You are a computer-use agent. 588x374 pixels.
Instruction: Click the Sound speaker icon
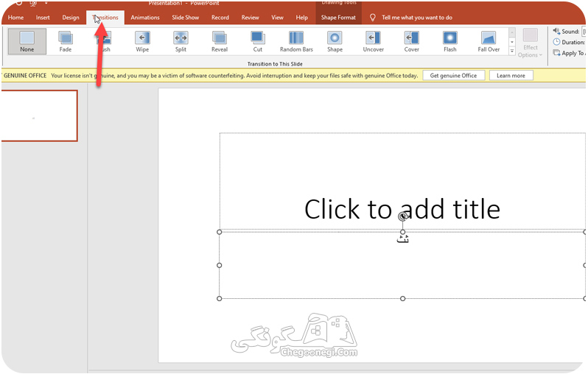click(556, 31)
